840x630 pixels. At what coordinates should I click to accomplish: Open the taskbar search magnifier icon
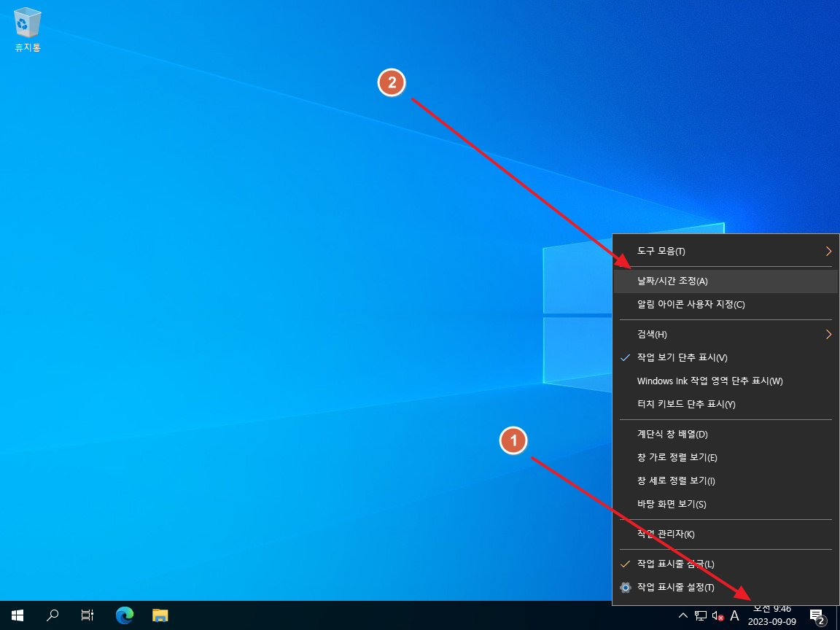tap(52, 615)
